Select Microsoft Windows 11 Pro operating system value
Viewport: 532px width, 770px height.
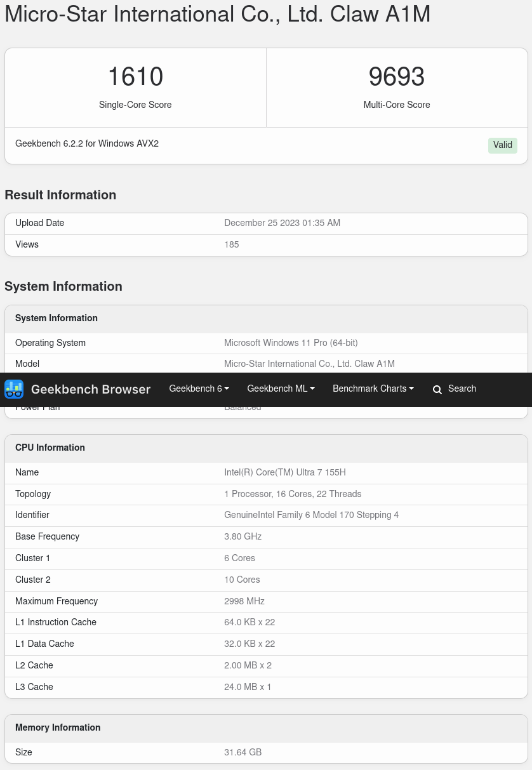click(x=291, y=343)
